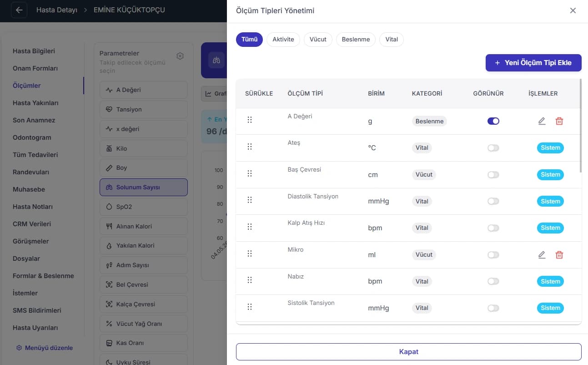588x365 pixels.
Task: Enable the Ateş visibility toggle
Action: (x=493, y=148)
